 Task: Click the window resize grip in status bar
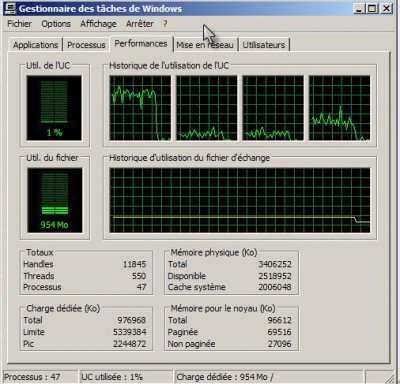389,378
